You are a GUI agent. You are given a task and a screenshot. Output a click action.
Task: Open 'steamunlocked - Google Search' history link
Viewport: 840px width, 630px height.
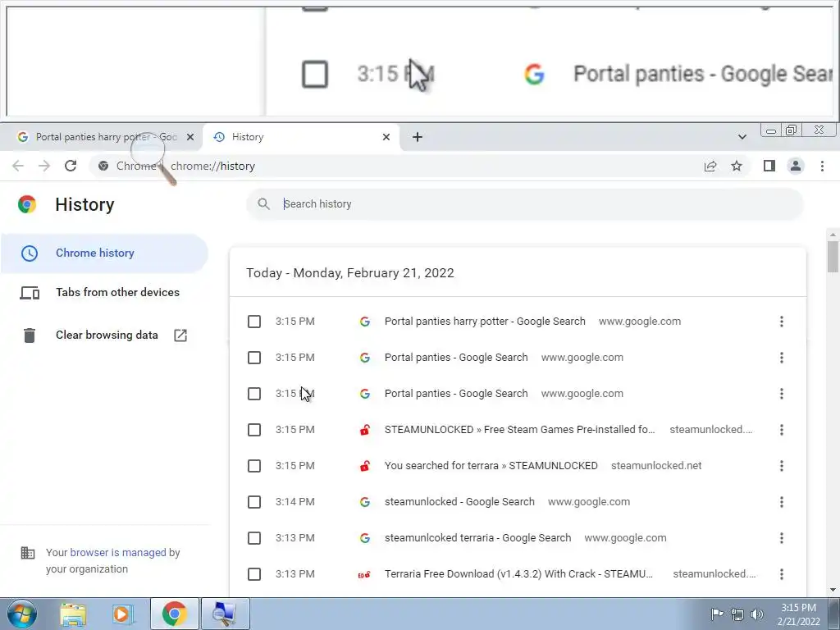[459, 502]
